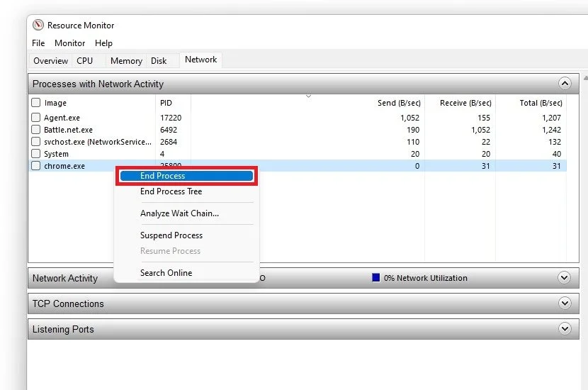Viewport: 588px width, 390px height.
Task: Click the Listening Ports header title
Action: click(x=63, y=329)
